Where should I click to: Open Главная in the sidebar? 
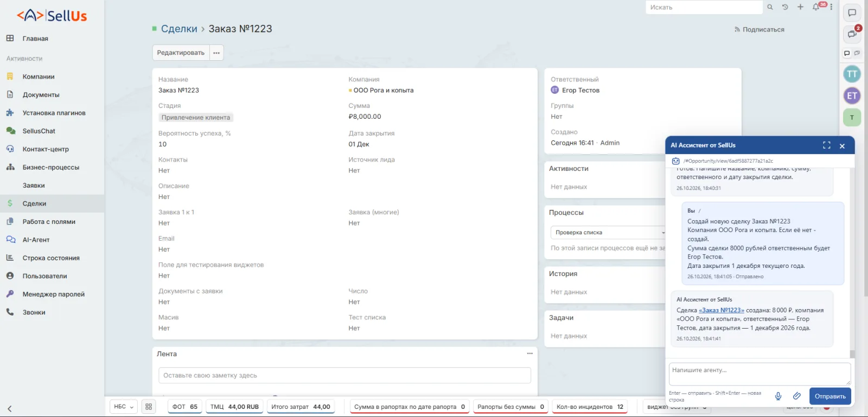35,39
